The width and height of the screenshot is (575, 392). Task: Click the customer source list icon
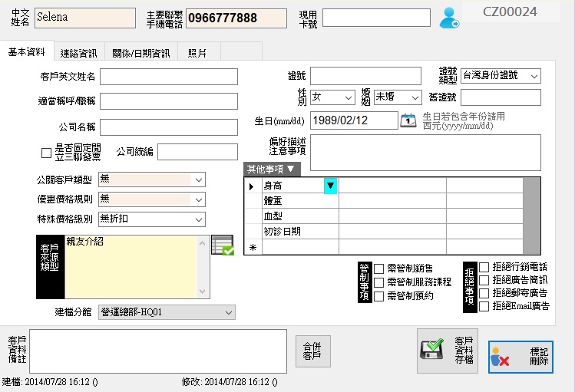222,245
